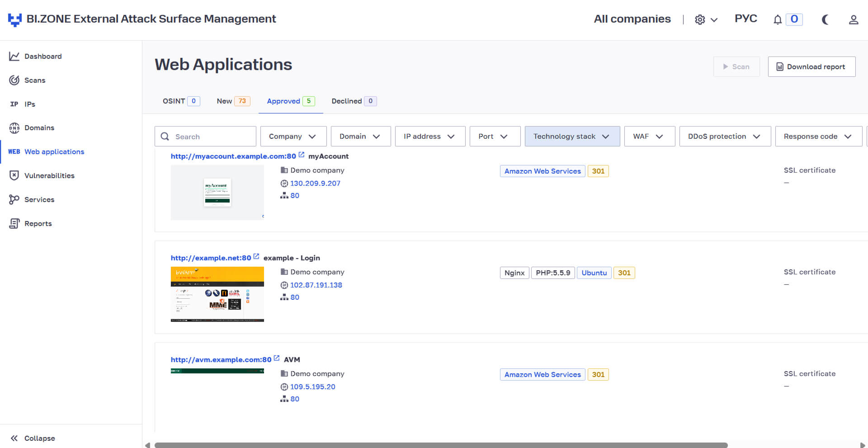Image resolution: width=868 pixels, height=448 pixels.
Task: Click the horizontal scrollbar
Action: (x=441, y=445)
